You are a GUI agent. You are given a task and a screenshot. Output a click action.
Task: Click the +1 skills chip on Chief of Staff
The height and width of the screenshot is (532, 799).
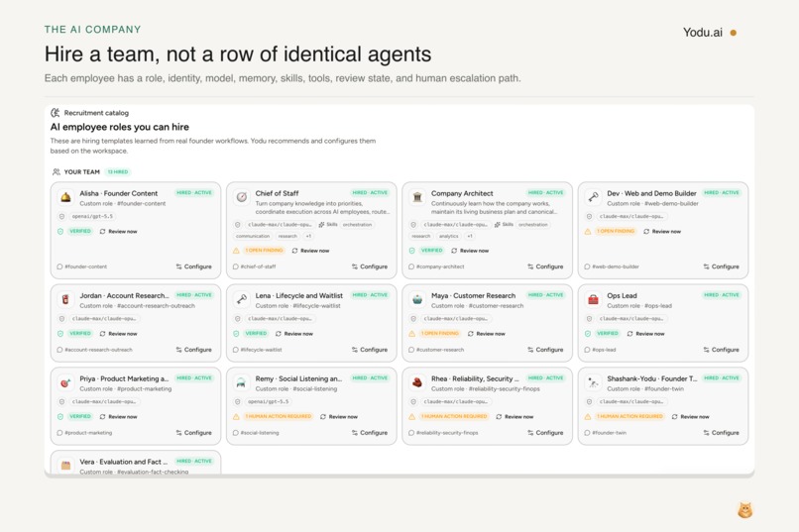click(308, 236)
